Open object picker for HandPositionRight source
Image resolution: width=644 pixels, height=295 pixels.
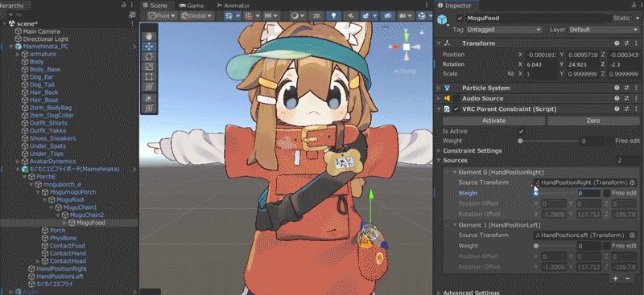[632, 182]
